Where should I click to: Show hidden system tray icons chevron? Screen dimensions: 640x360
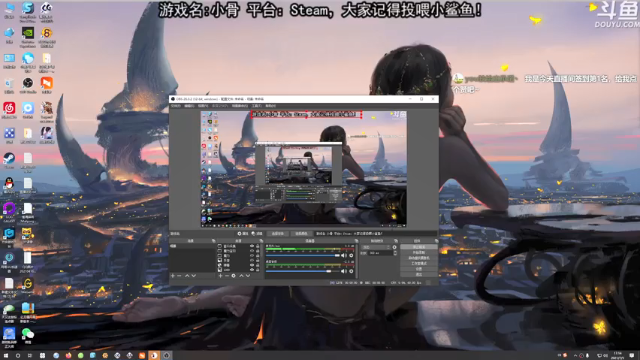coord(576,356)
